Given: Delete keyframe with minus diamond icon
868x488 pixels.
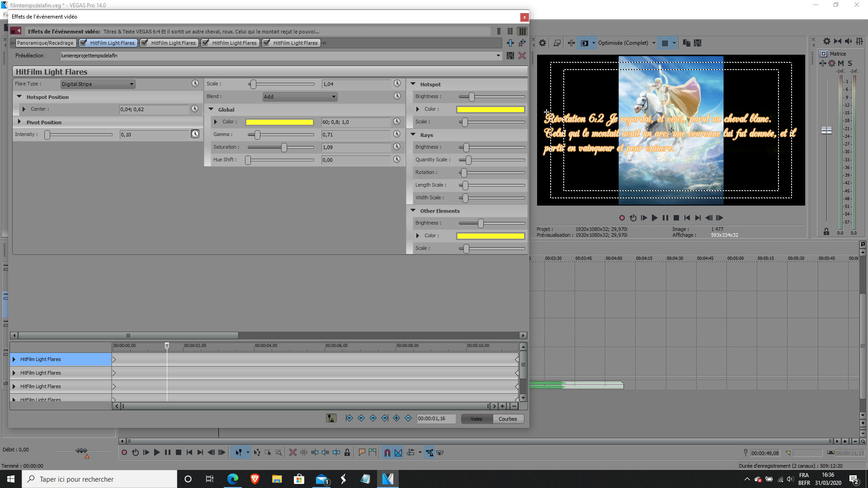Looking at the screenshot, I should coord(408,418).
